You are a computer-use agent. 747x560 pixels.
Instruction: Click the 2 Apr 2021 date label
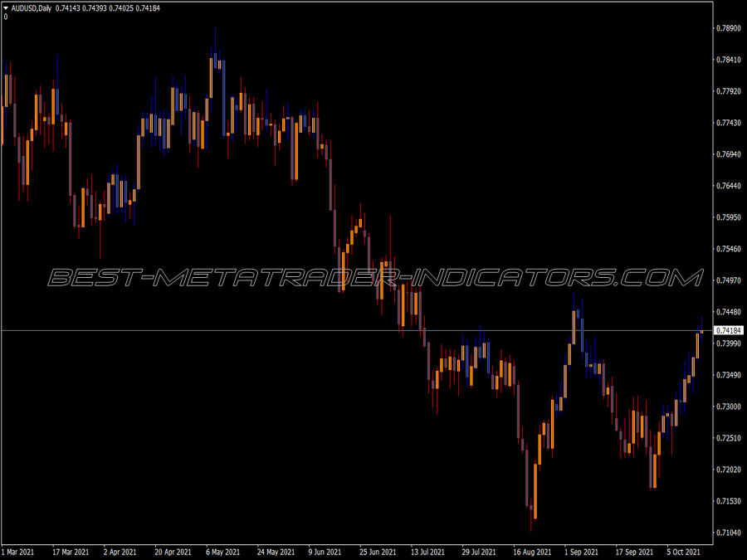(120, 552)
